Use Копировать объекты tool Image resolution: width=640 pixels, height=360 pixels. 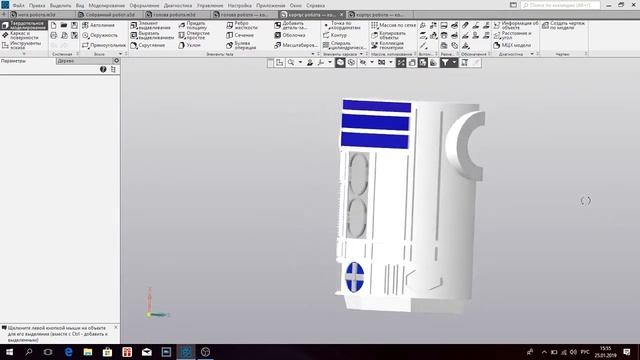point(389,36)
